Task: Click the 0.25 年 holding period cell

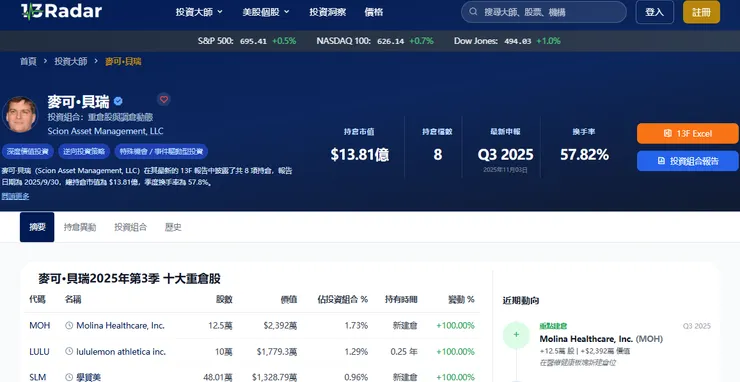Action: coord(404,351)
